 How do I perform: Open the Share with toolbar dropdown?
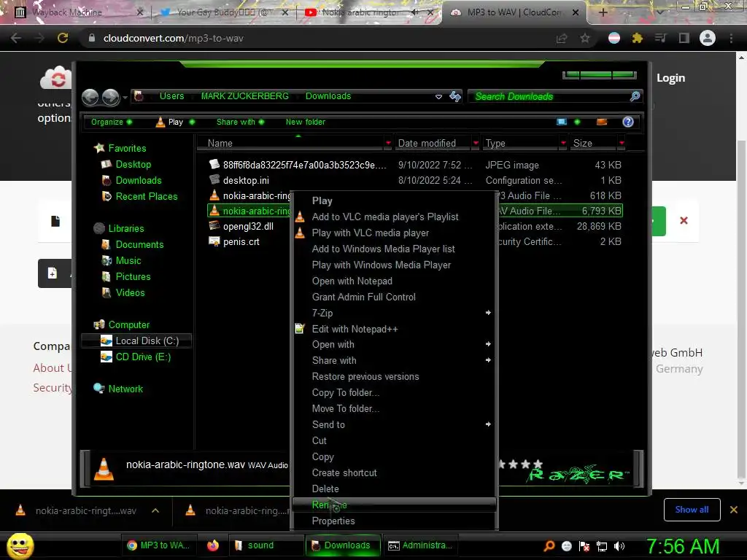(x=240, y=122)
